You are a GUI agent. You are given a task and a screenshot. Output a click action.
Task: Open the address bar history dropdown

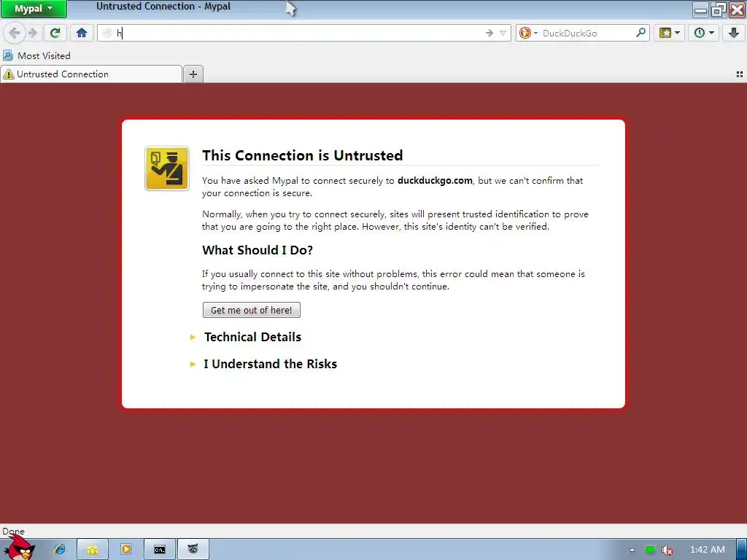503,33
